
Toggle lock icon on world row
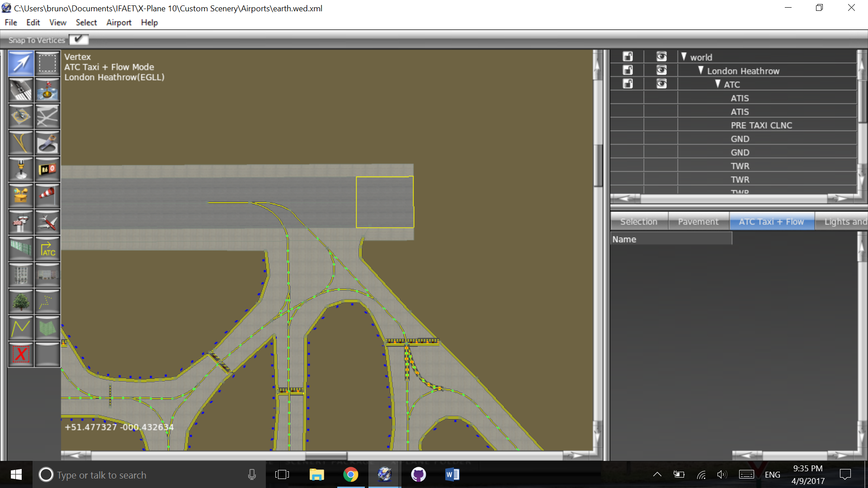pos(627,57)
